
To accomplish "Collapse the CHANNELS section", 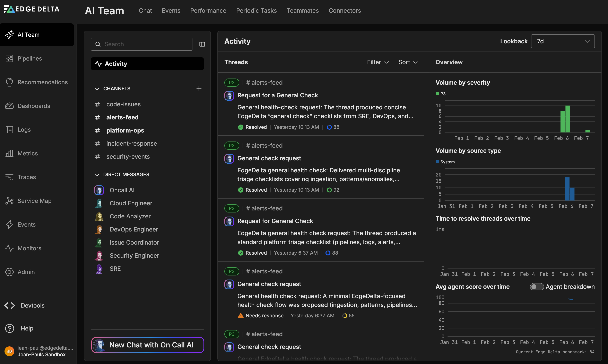I will pos(97,89).
